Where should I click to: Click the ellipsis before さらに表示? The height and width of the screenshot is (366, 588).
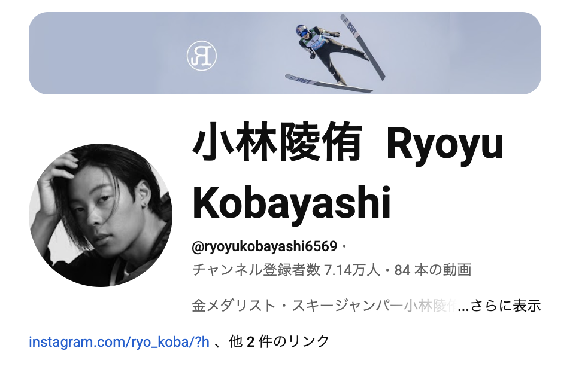pyautogui.click(x=463, y=309)
